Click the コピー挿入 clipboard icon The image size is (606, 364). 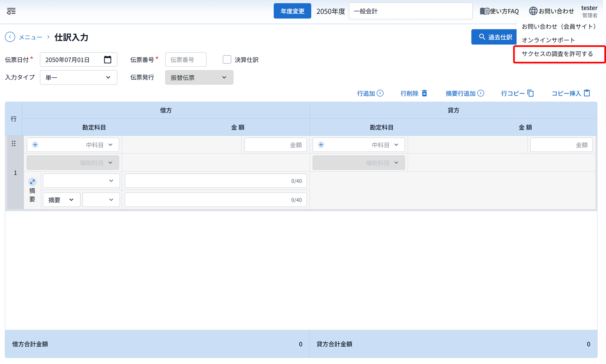pos(587,93)
